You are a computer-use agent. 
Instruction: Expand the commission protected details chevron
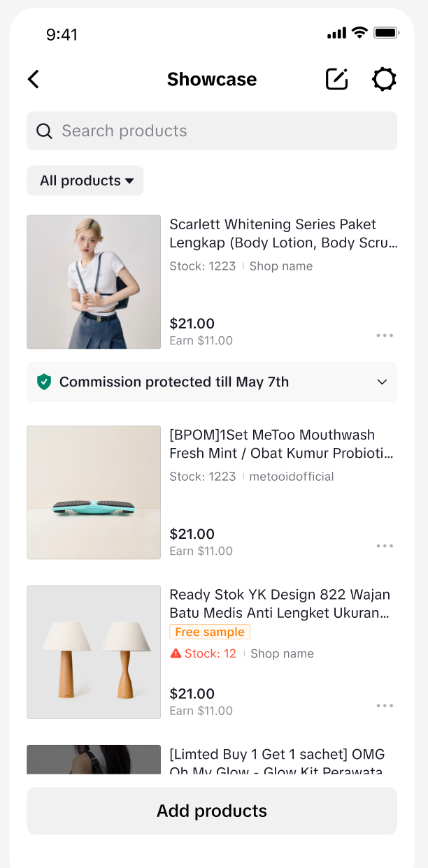[x=382, y=382]
